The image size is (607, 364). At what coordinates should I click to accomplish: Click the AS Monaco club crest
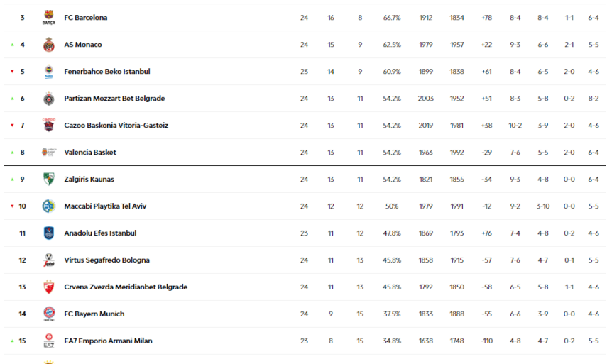tap(48, 45)
